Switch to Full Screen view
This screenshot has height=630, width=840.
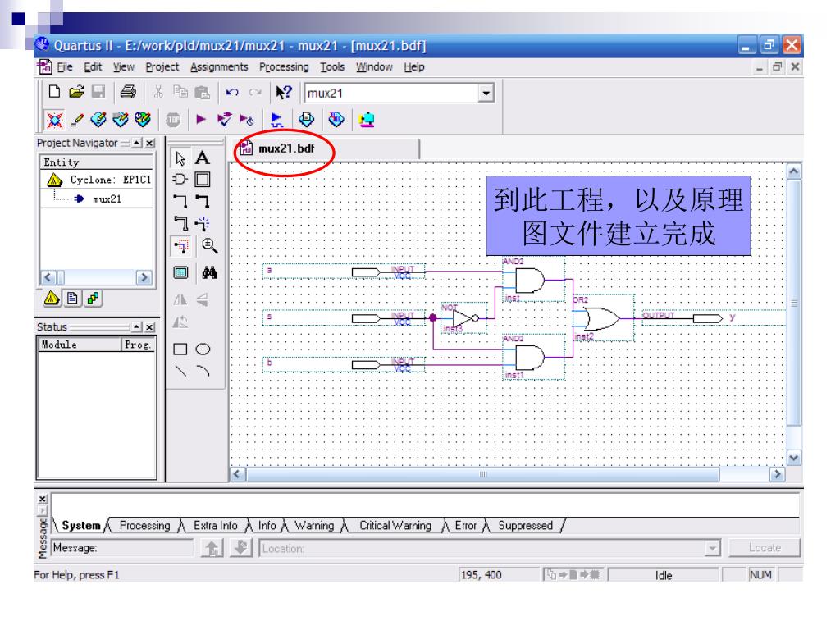[x=180, y=272]
